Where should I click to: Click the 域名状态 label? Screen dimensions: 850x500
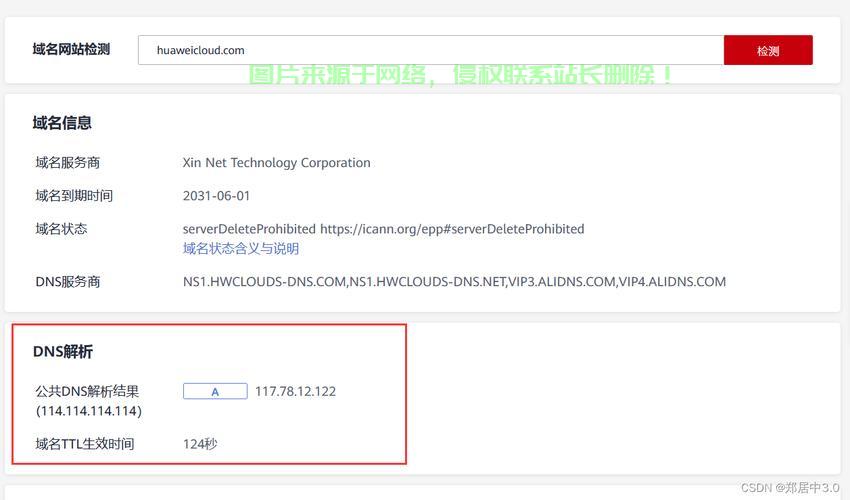tap(61, 229)
